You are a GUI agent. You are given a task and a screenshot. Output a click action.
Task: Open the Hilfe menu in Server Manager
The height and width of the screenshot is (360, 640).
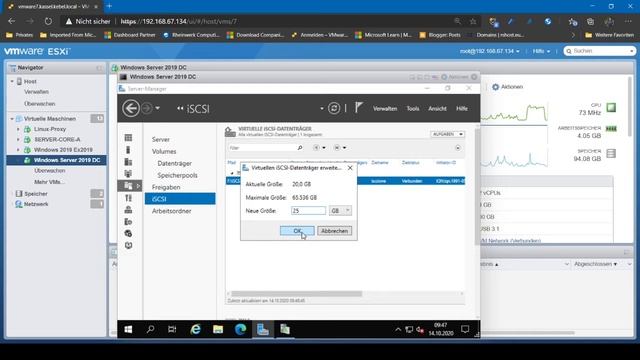[462, 109]
